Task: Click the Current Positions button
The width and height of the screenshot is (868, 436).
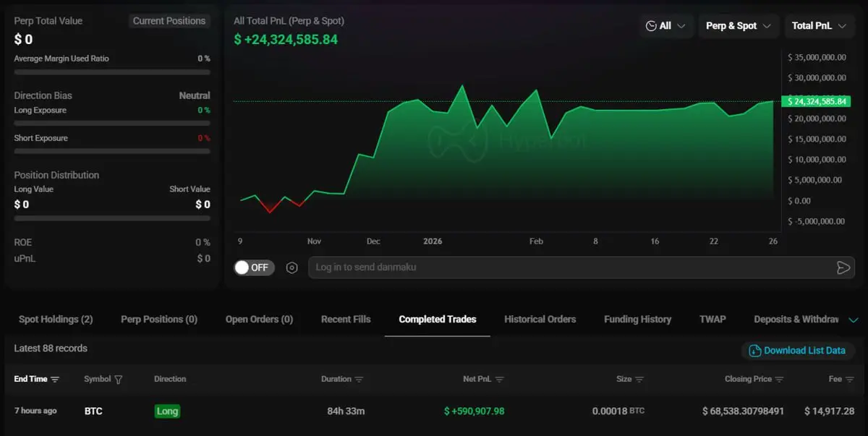Action: (x=169, y=21)
